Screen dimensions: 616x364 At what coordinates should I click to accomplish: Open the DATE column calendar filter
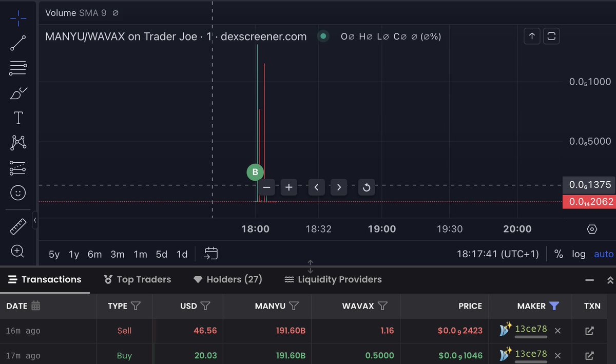(35, 306)
